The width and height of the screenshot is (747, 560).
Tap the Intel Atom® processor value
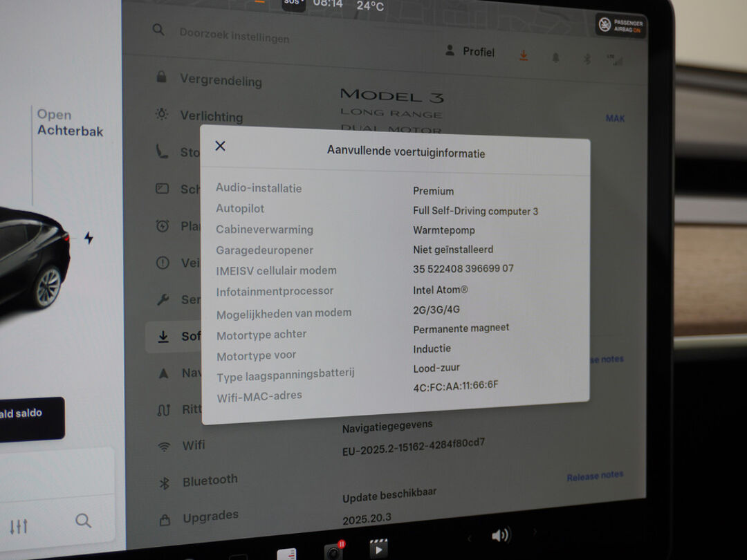[440, 290]
